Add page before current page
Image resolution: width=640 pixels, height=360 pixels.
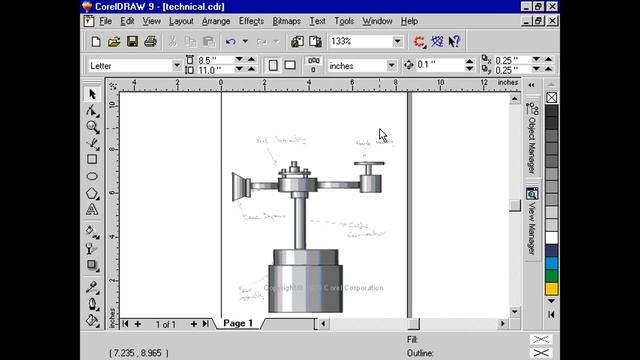(138, 324)
